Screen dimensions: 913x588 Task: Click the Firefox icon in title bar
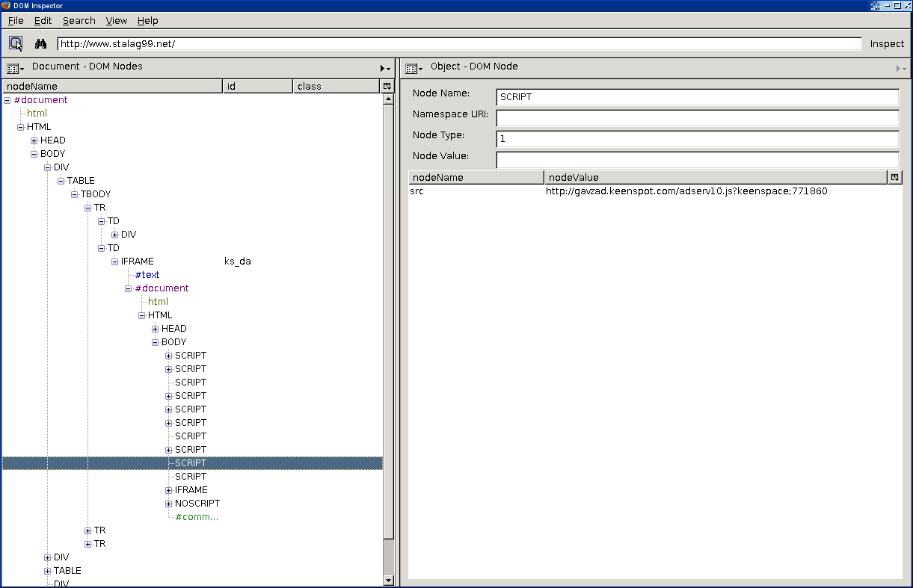pos(6,5)
